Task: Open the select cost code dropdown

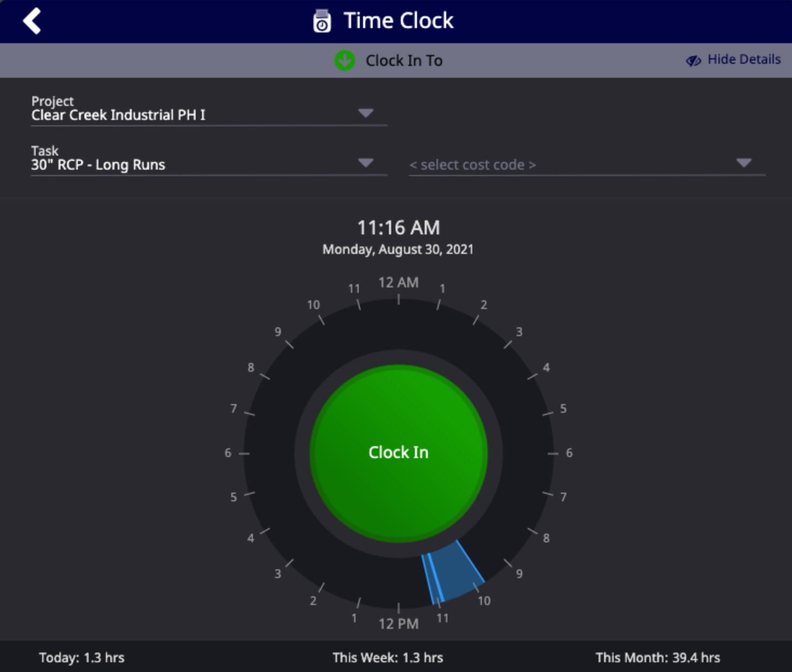Action: coord(587,164)
